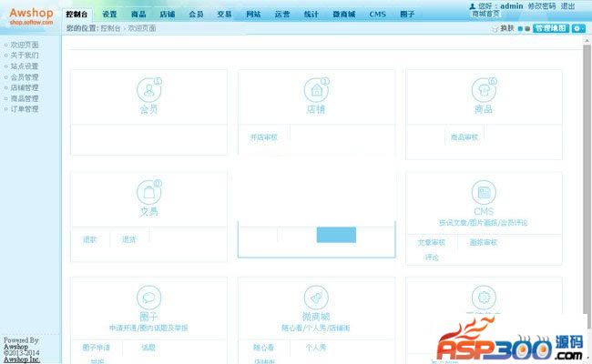Open the 店铺 top menu
The image size is (592, 364).
point(168,15)
